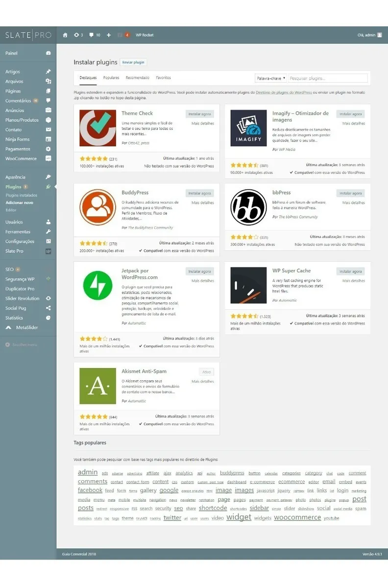
Task: Install Imagify with Instalar agora
Action: (351, 114)
